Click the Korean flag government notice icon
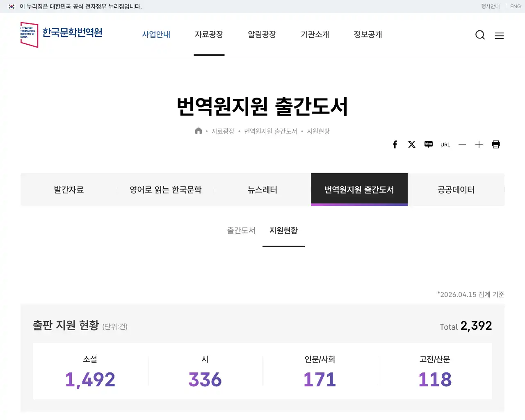 (x=11, y=7)
